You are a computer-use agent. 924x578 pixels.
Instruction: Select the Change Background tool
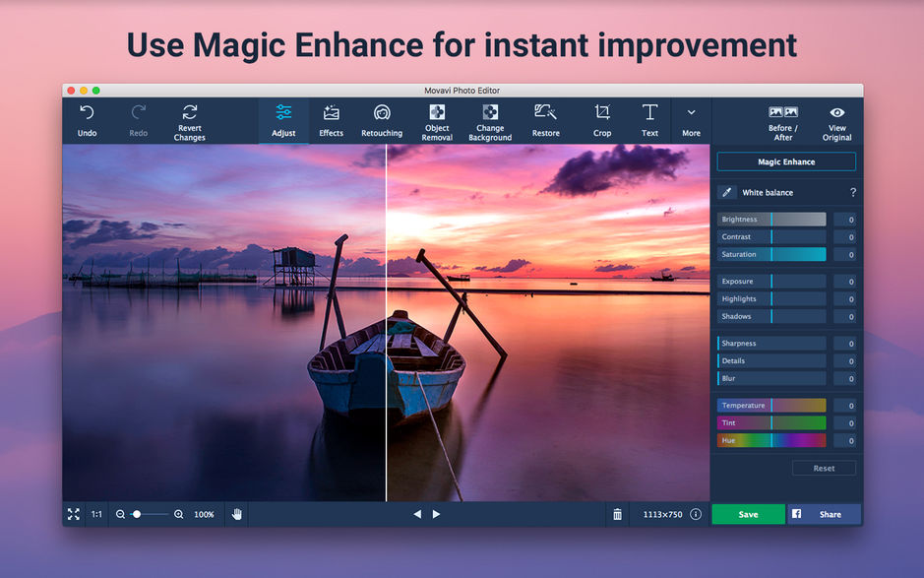click(490, 119)
